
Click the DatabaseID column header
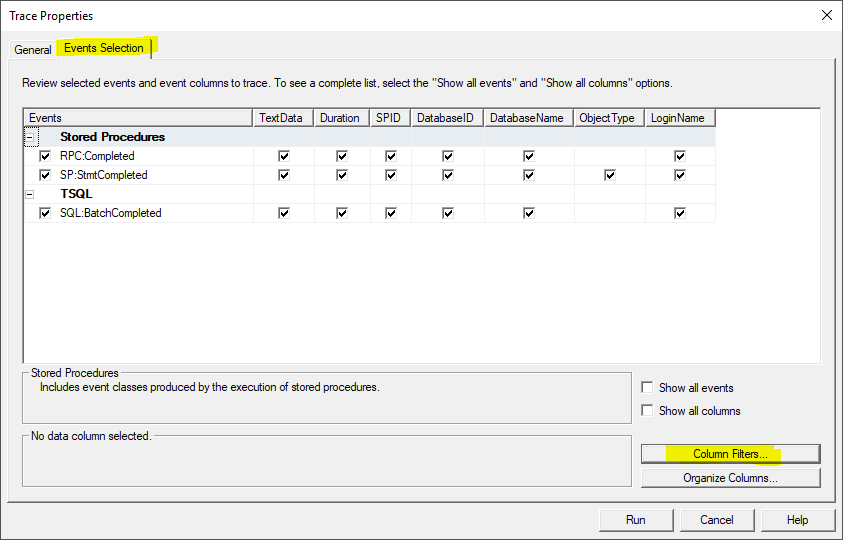pyautogui.click(x=448, y=118)
